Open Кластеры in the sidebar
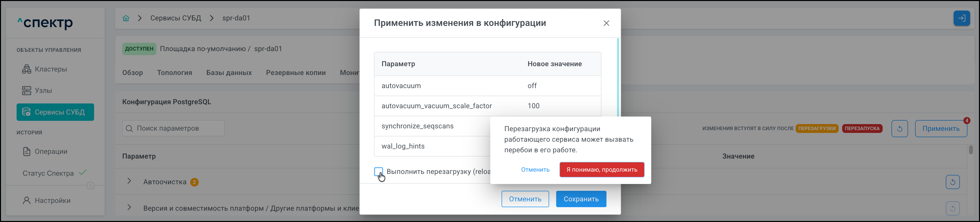Viewport: 980px width, 222px height. pyautogui.click(x=51, y=69)
